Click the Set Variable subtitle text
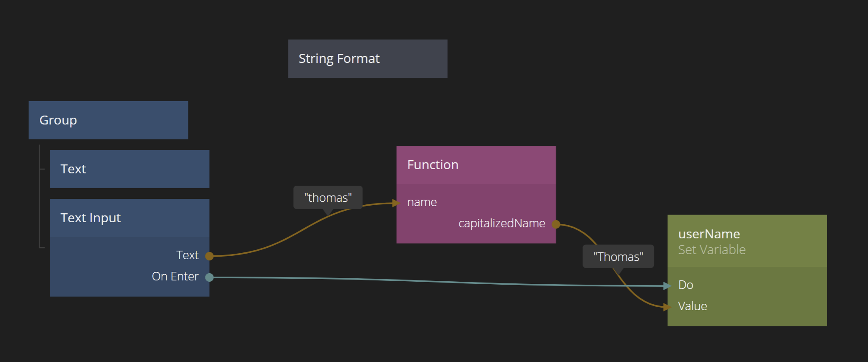Viewport: 868px width, 362px height. coord(712,250)
